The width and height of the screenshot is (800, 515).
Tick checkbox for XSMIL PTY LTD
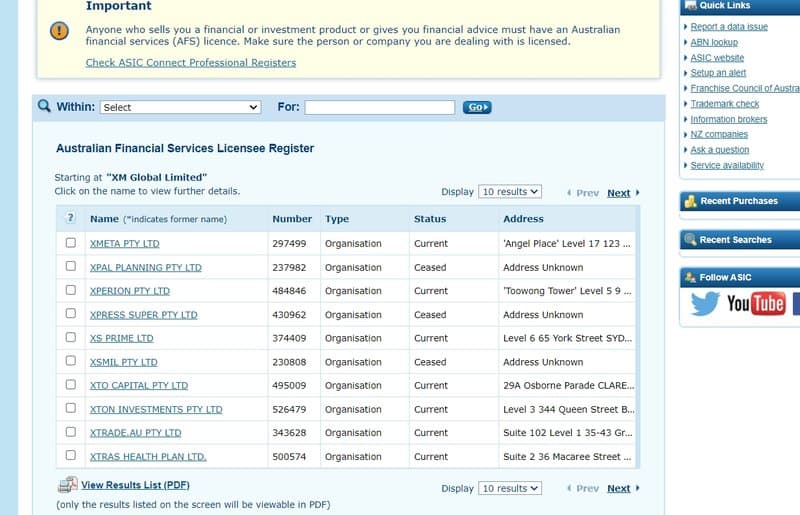pos(70,361)
